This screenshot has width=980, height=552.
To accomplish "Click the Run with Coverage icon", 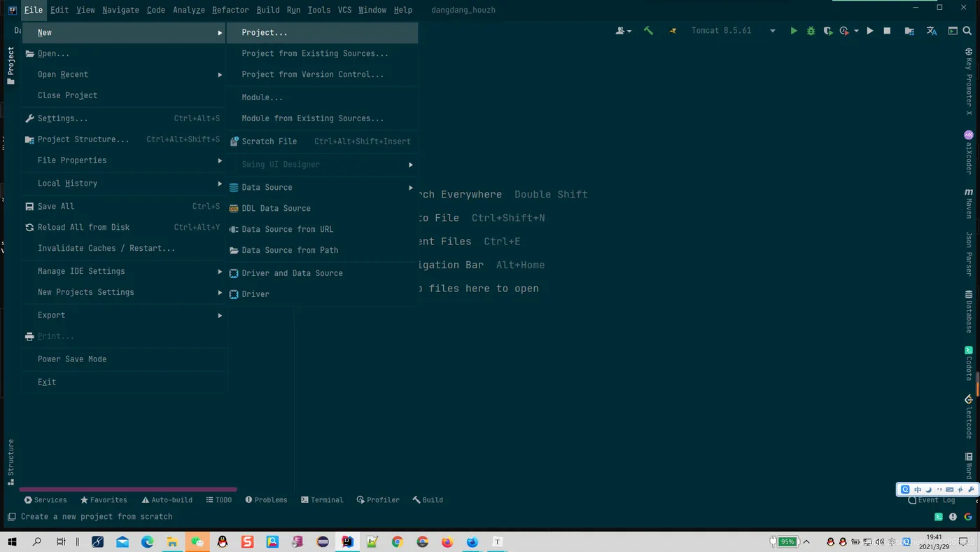I will [x=828, y=31].
